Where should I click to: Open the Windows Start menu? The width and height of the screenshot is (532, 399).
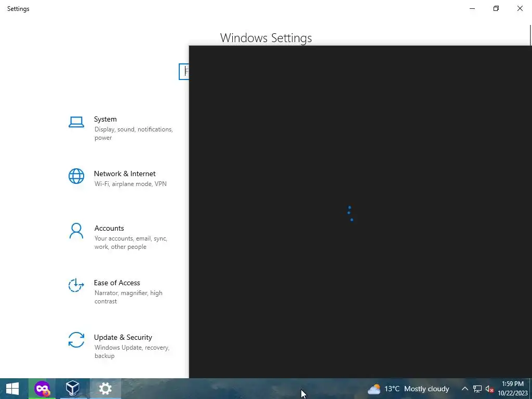point(12,389)
